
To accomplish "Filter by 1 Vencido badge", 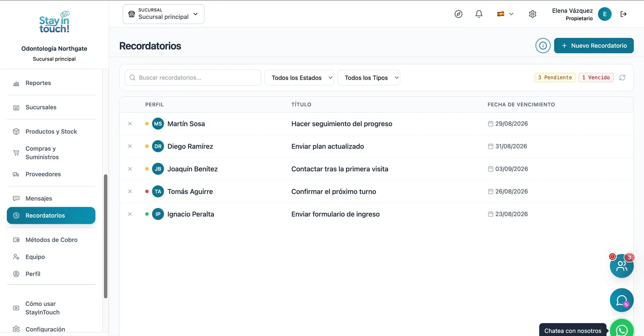I will click(x=596, y=77).
